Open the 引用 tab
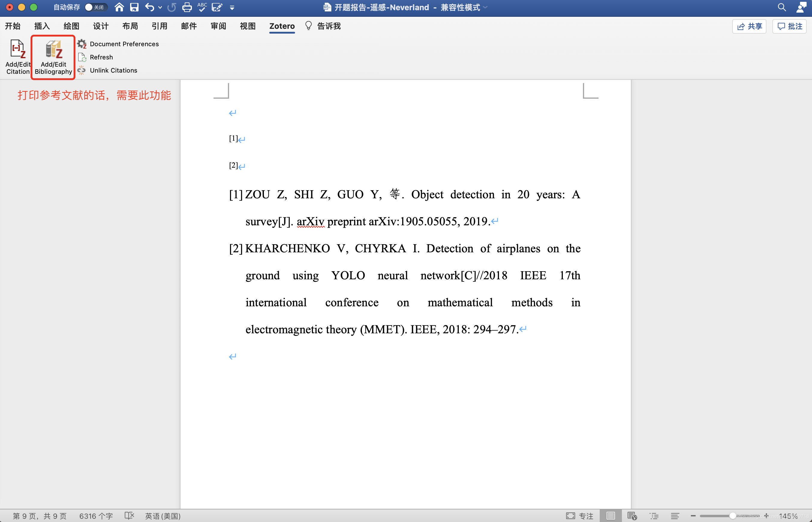The width and height of the screenshot is (812, 522). pos(159,26)
